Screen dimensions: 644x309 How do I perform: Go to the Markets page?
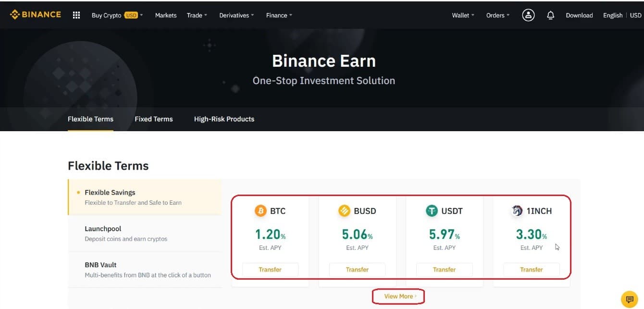[166, 15]
